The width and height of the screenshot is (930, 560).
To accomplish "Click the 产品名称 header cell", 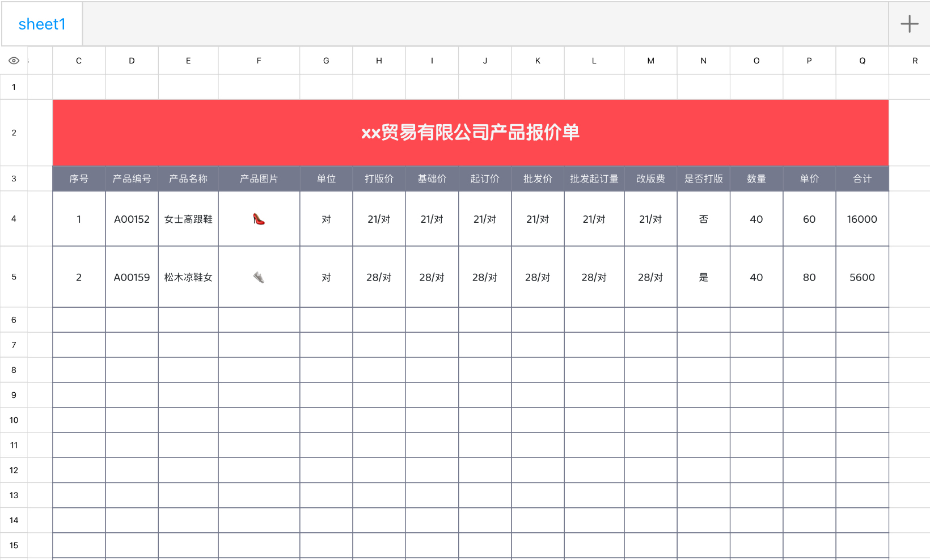I will 188,179.
